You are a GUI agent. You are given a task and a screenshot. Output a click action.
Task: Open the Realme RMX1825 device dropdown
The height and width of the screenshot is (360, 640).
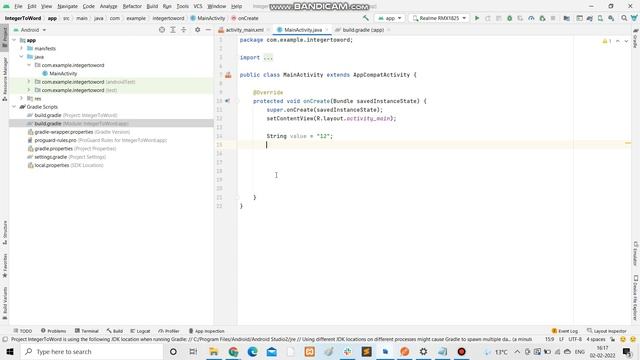coord(439,18)
